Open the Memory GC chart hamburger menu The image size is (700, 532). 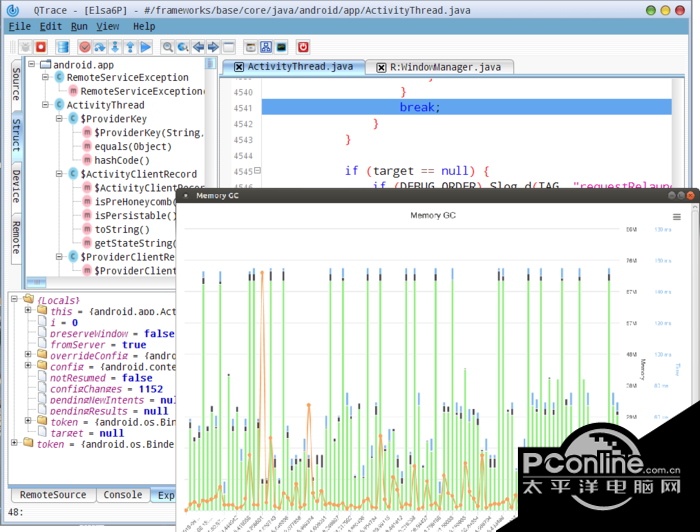pyautogui.click(x=677, y=216)
